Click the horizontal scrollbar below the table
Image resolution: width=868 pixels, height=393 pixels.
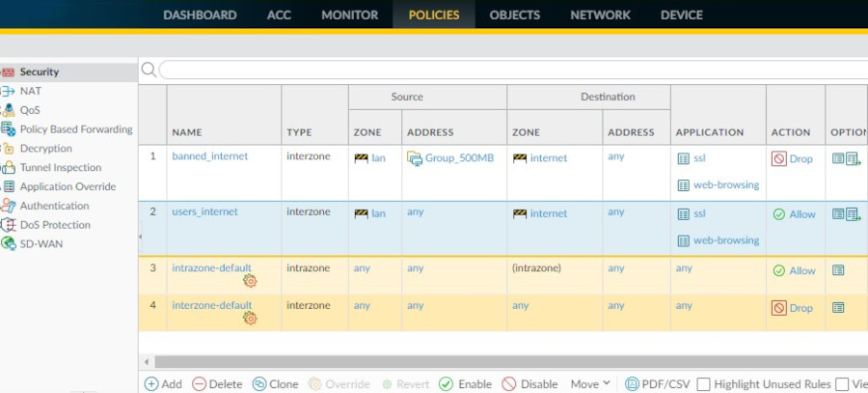coord(511,362)
